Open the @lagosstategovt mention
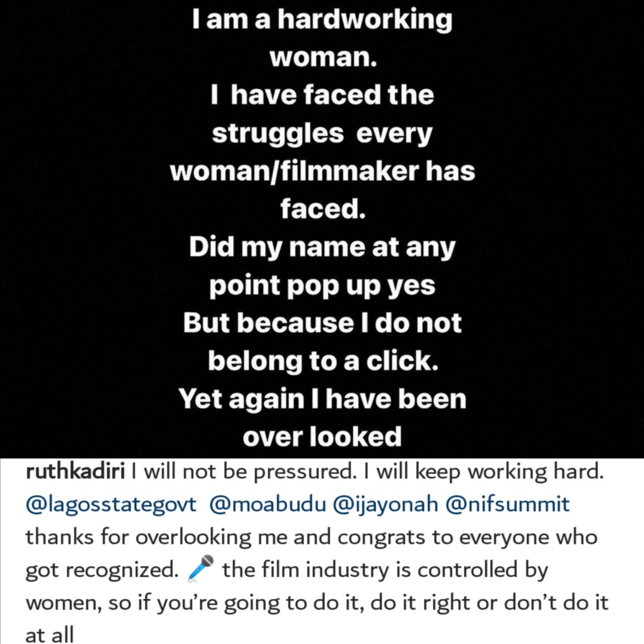This screenshot has height=644, width=644. click(x=111, y=505)
